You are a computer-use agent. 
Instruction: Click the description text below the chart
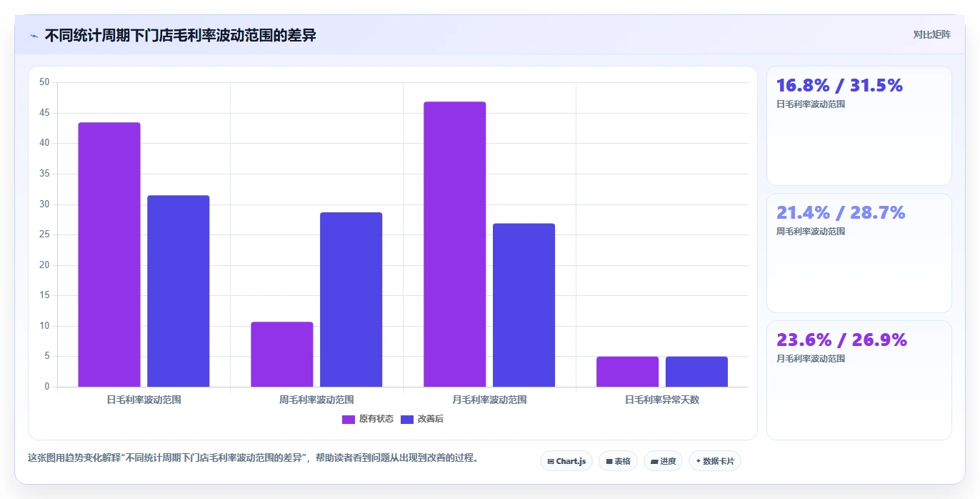(x=253, y=458)
